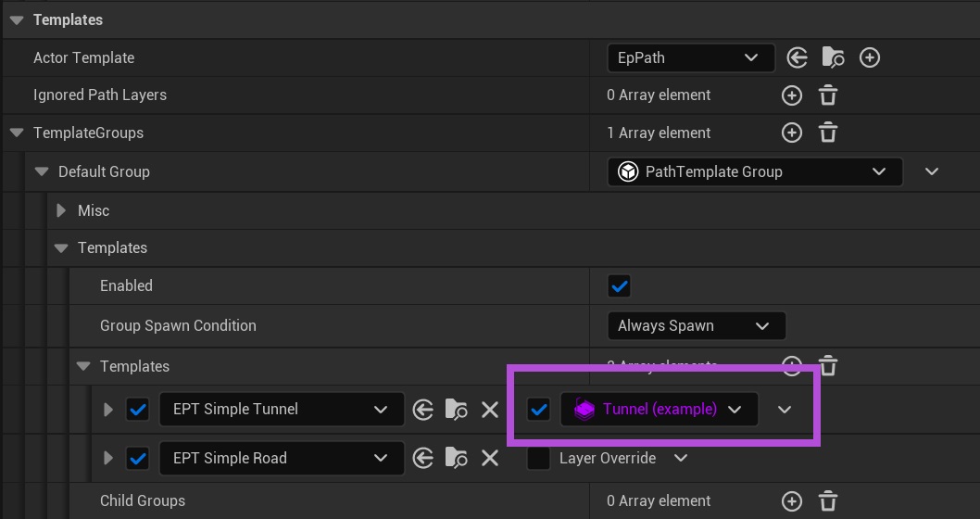Disable the EPT Simple Tunnel template checkbox
The height and width of the screenshot is (519, 980).
(x=138, y=409)
